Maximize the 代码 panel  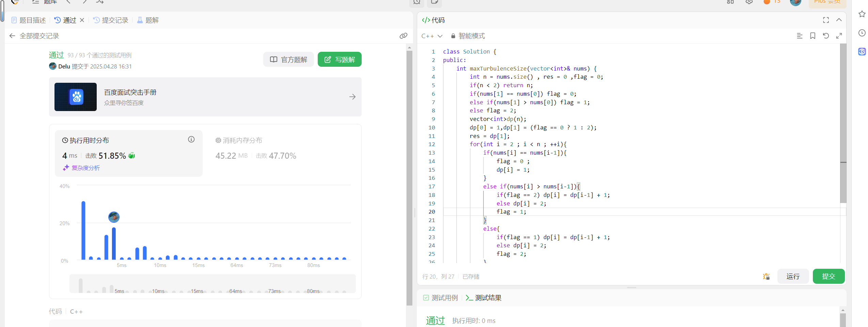pos(826,20)
